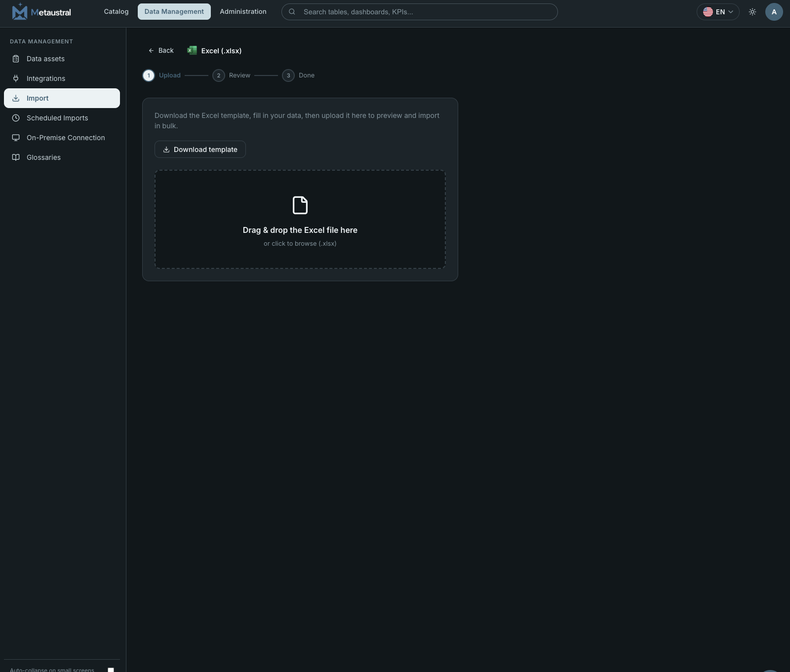Click the Glossaries book icon

click(16, 157)
